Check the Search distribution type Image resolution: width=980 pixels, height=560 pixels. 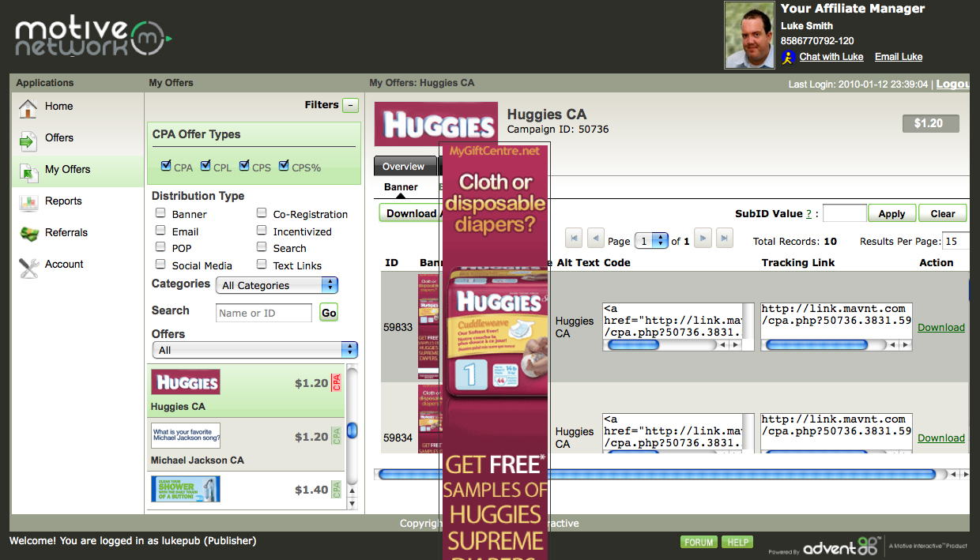coord(262,247)
